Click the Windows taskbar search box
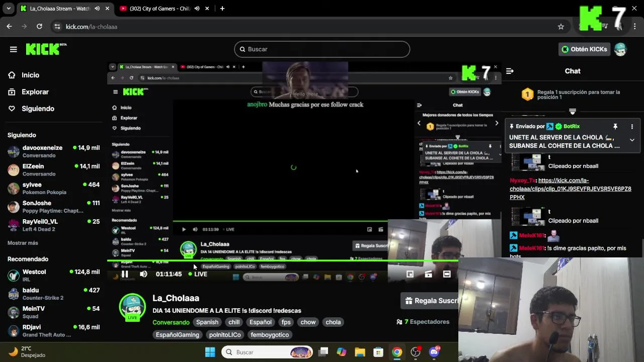644x362 pixels. coord(267,352)
